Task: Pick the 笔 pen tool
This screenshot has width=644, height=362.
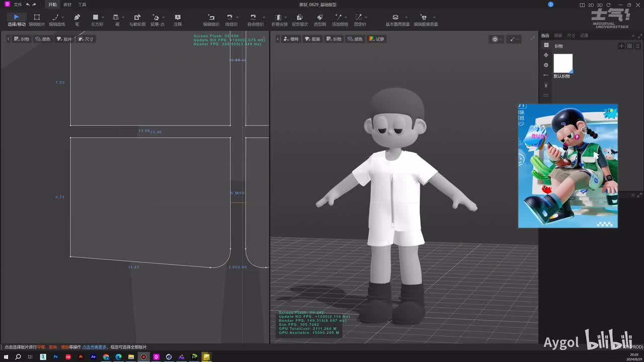Action: point(77,20)
